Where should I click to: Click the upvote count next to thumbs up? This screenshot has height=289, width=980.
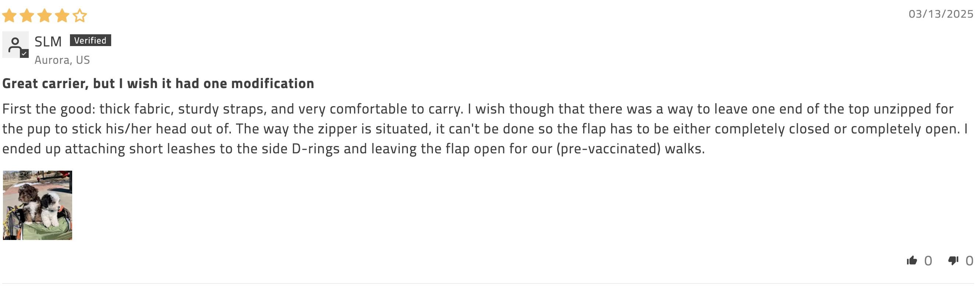pyautogui.click(x=928, y=261)
